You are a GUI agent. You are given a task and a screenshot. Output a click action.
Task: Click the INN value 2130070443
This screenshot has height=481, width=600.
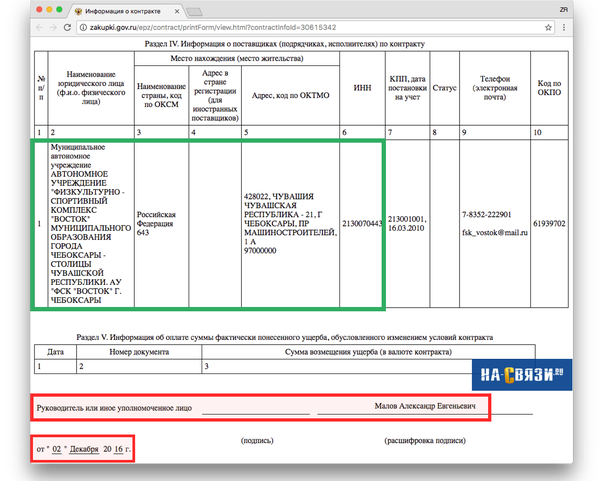tap(363, 223)
